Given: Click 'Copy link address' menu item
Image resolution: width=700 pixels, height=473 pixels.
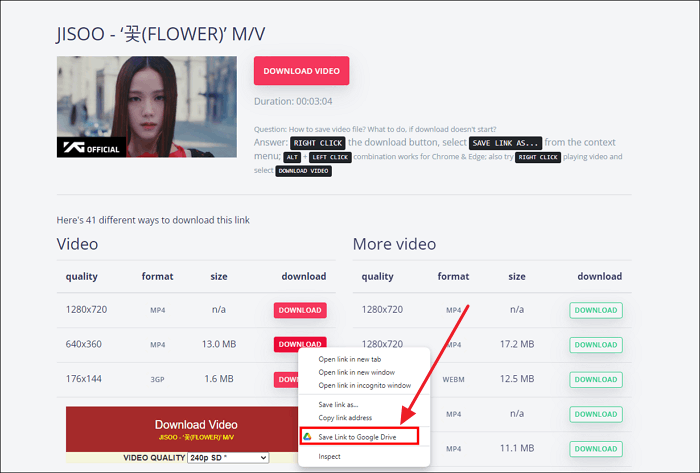Looking at the screenshot, I should pyautogui.click(x=345, y=417).
